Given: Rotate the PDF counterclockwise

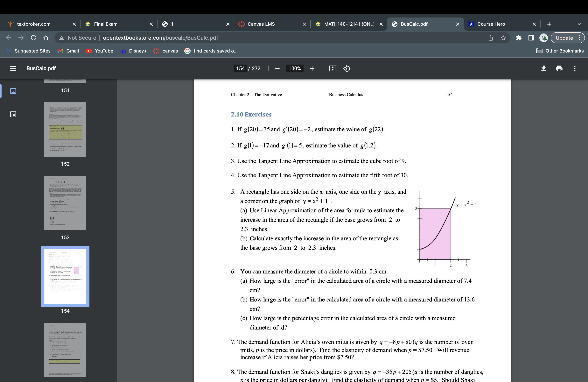Looking at the screenshot, I should [346, 68].
